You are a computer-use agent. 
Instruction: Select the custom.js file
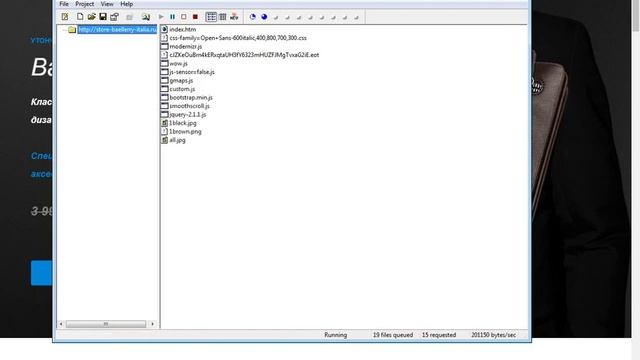pyautogui.click(x=182, y=89)
